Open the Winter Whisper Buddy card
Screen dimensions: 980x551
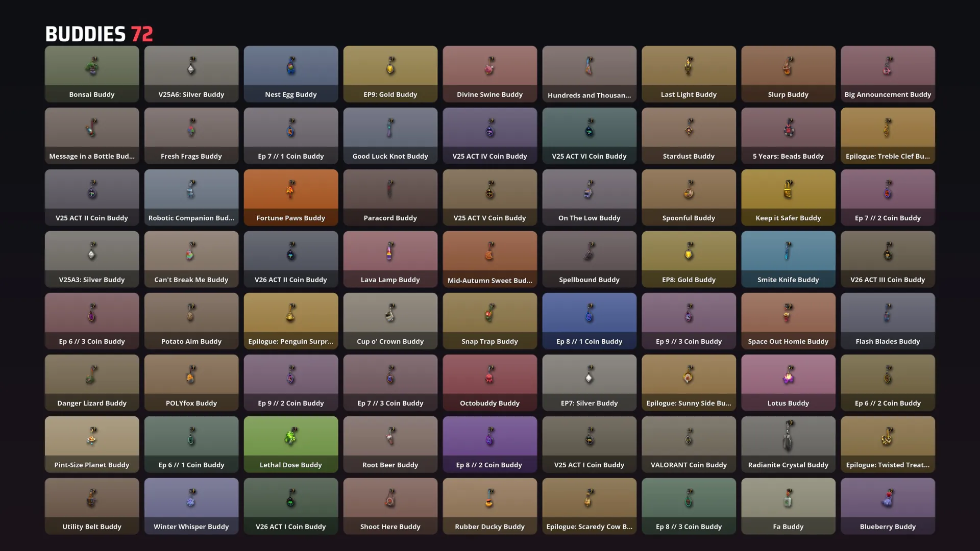pos(191,506)
